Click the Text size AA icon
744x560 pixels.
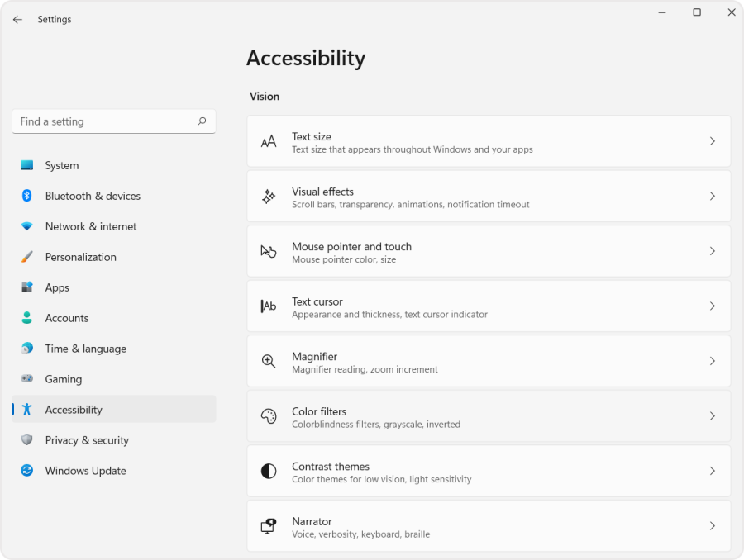[268, 140]
